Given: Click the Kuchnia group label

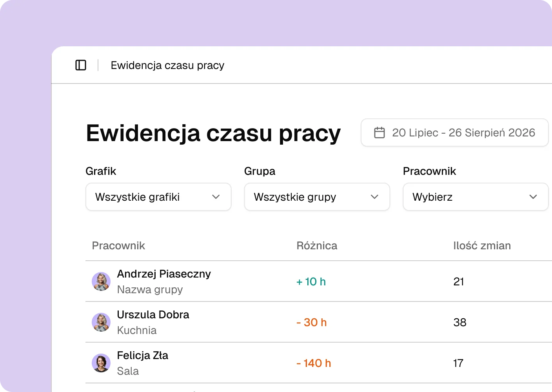Looking at the screenshot, I should point(137,330).
